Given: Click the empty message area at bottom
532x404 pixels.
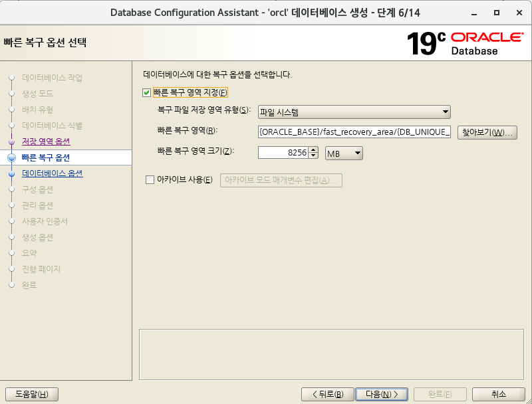Looking at the screenshot, I should coord(331,355).
